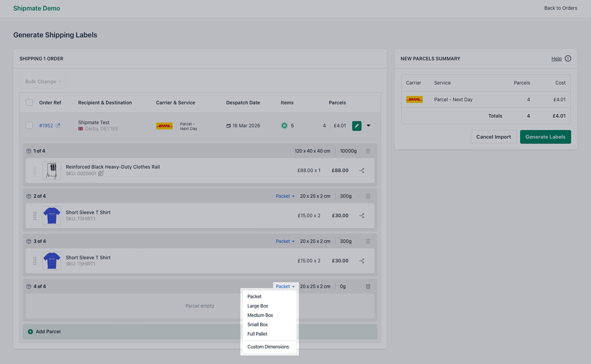Viewport: 591px width, 364px height.
Task: Click the Short Sleeve T Shirt thumbnail
Action: tap(51, 215)
